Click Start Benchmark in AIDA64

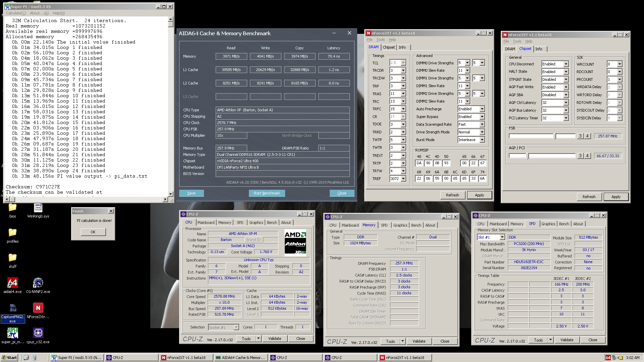pos(267,193)
